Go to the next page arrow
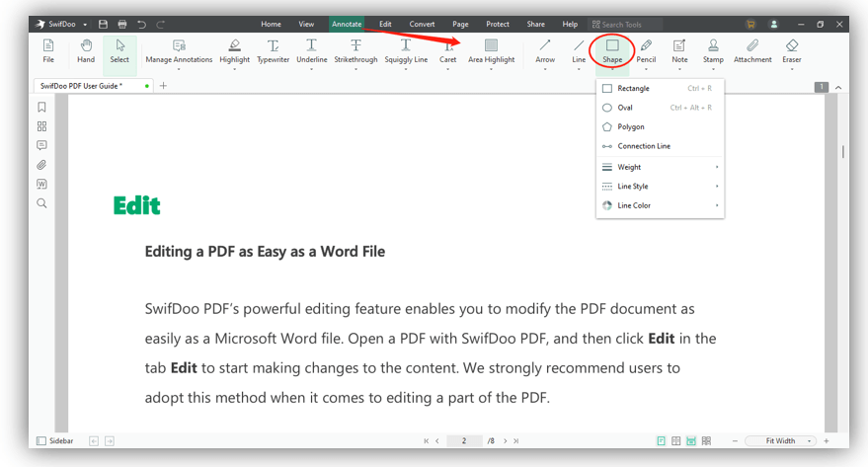This screenshot has width=868, height=467. [x=505, y=441]
